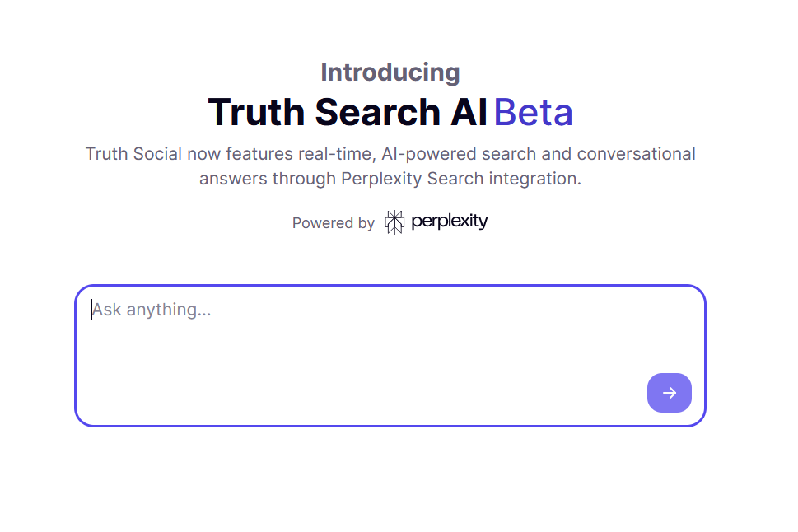Click the rightward arrow inside the submit button
This screenshot has height=532, width=798.
point(669,393)
